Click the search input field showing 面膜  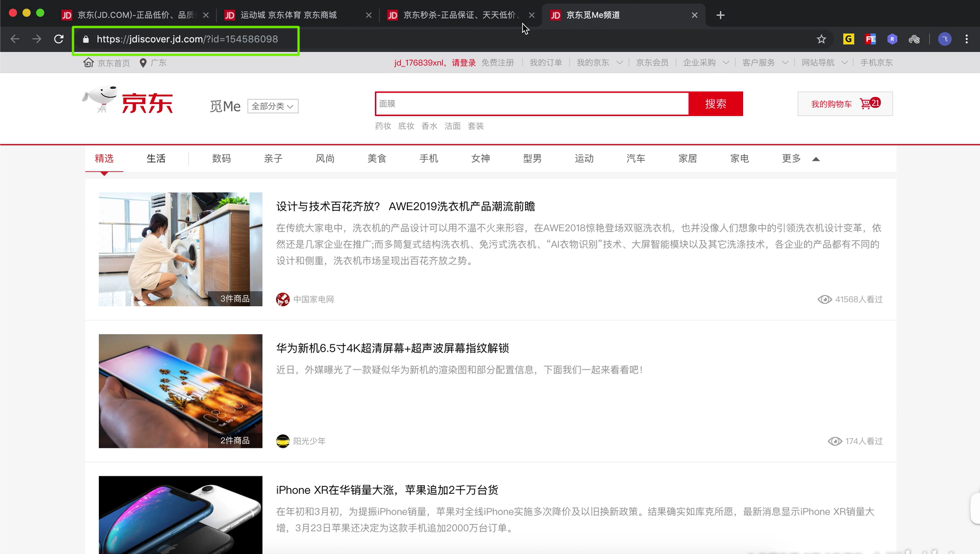532,103
